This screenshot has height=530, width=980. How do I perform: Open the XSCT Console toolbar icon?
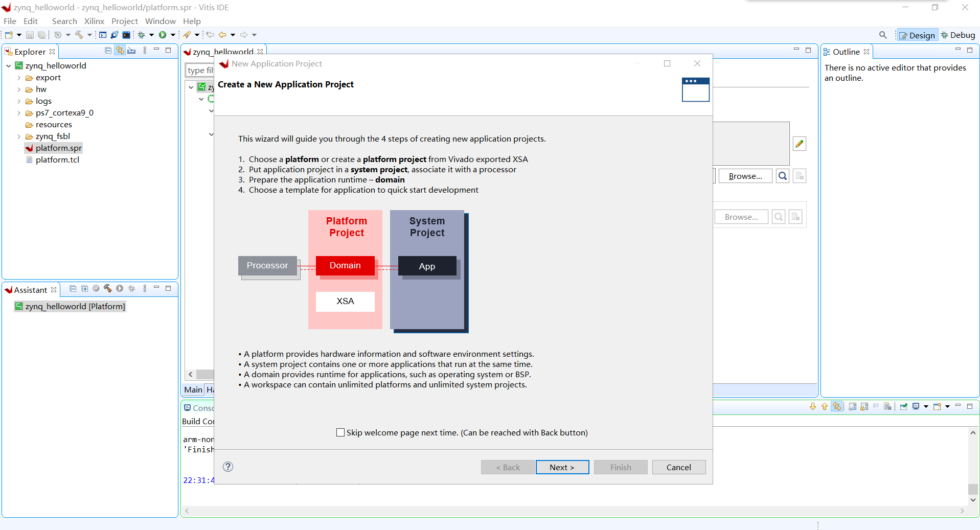(103, 35)
